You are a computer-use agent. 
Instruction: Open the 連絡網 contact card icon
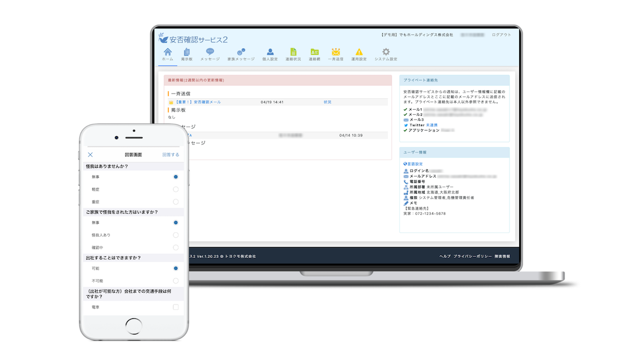click(315, 52)
